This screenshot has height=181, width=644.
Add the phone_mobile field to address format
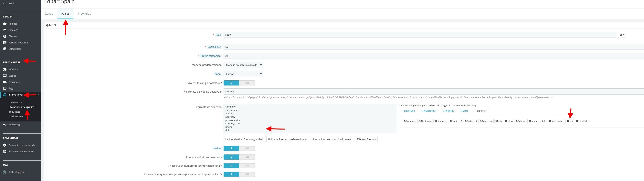coord(537,121)
